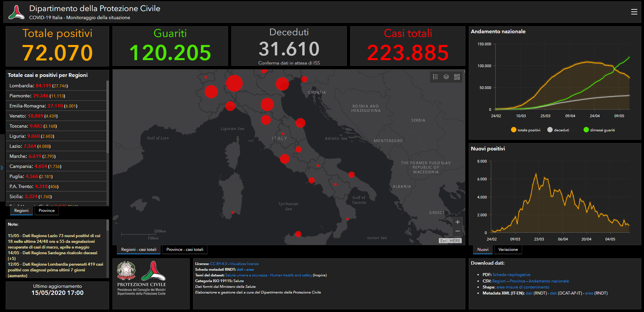This screenshot has width=644, height=312.
Task: Select the Veneto row
Action: pyautogui.click(x=56, y=116)
